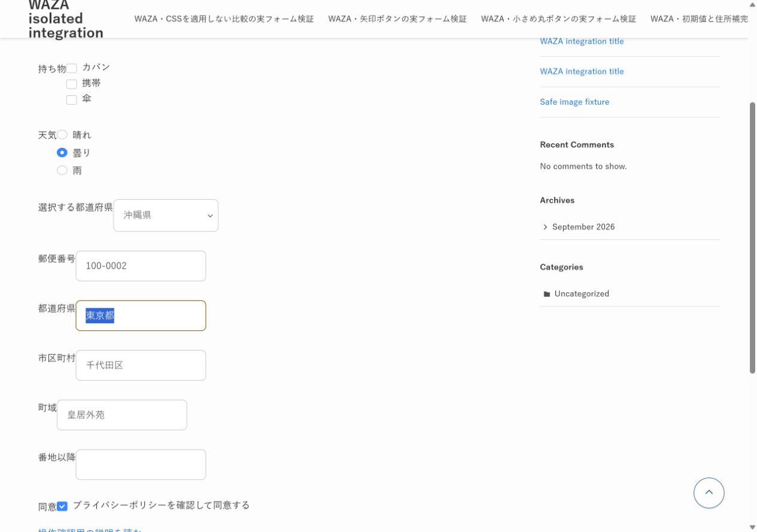Viewport: 757px width, 532px height.
Task: Click the 町域 field containing 皇居外苑
Action: pos(122,415)
